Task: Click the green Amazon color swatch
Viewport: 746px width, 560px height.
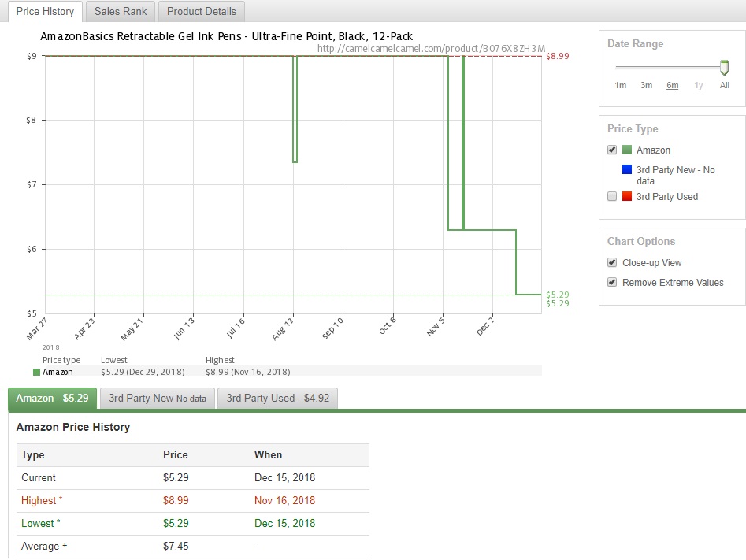Action: tap(627, 150)
